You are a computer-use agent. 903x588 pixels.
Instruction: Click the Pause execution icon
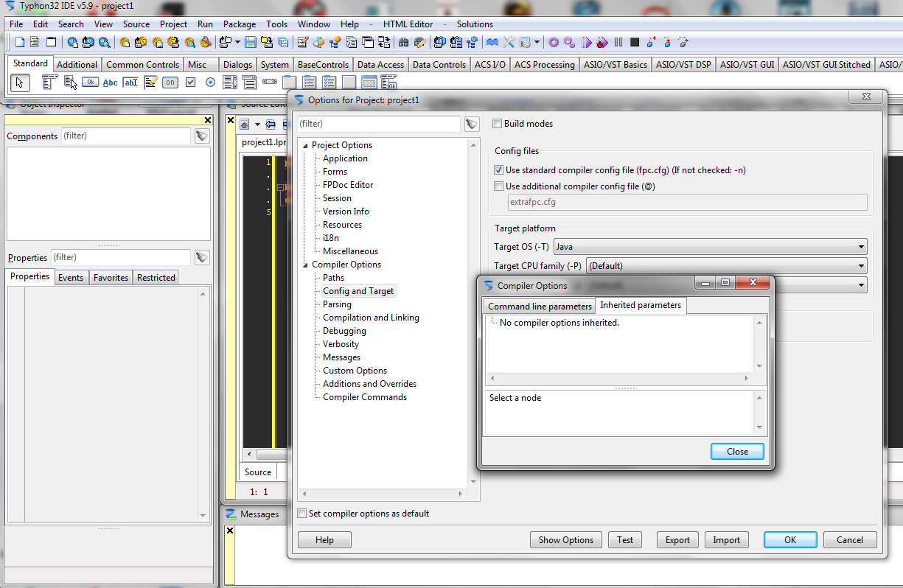click(618, 43)
